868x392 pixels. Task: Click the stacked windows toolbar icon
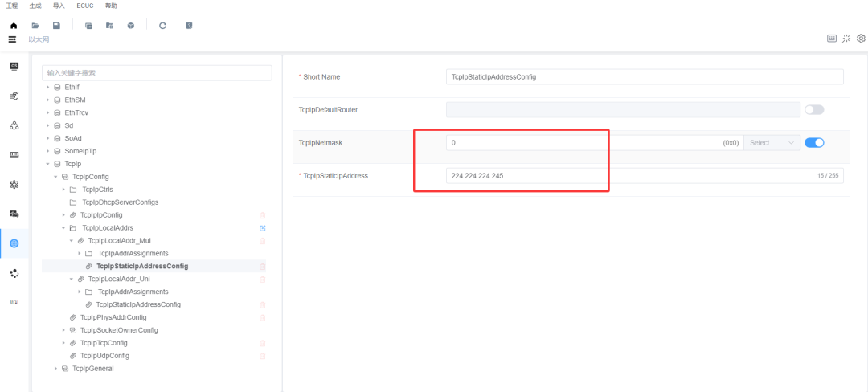click(88, 26)
